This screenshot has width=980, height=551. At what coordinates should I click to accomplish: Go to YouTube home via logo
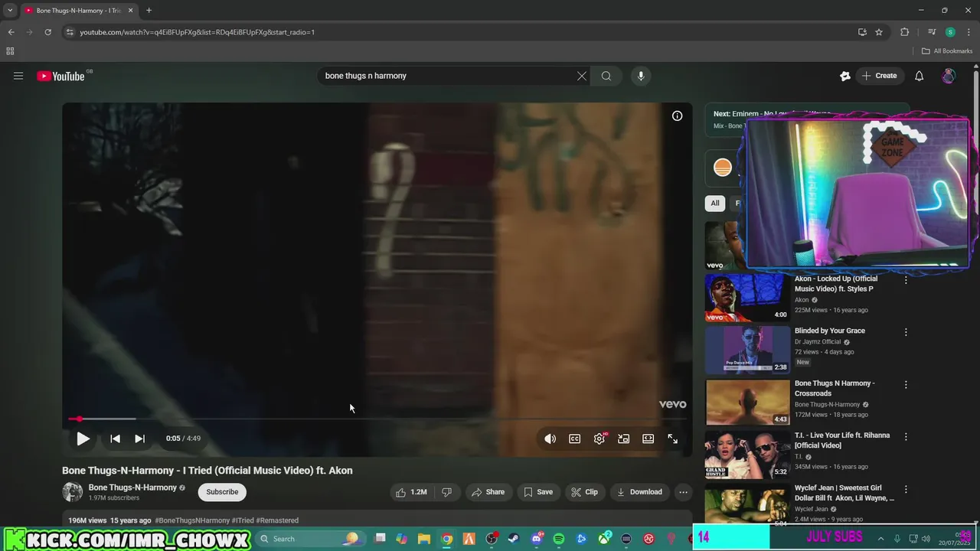pos(60,76)
